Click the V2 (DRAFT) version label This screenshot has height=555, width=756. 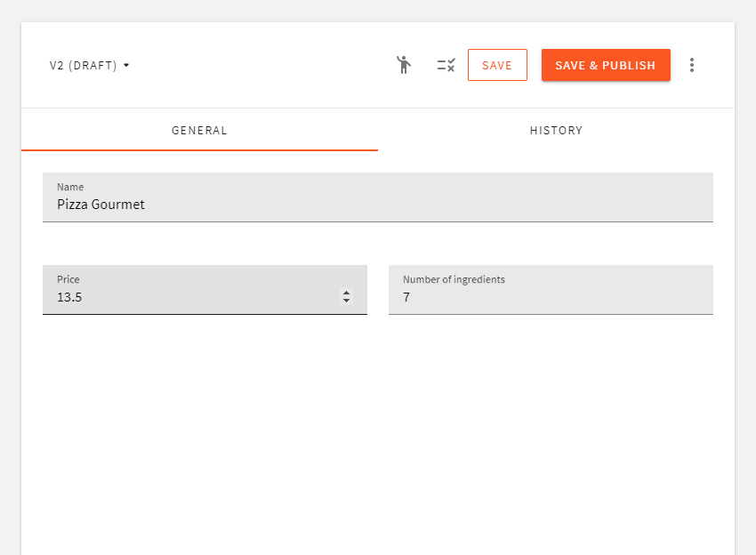click(x=83, y=65)
